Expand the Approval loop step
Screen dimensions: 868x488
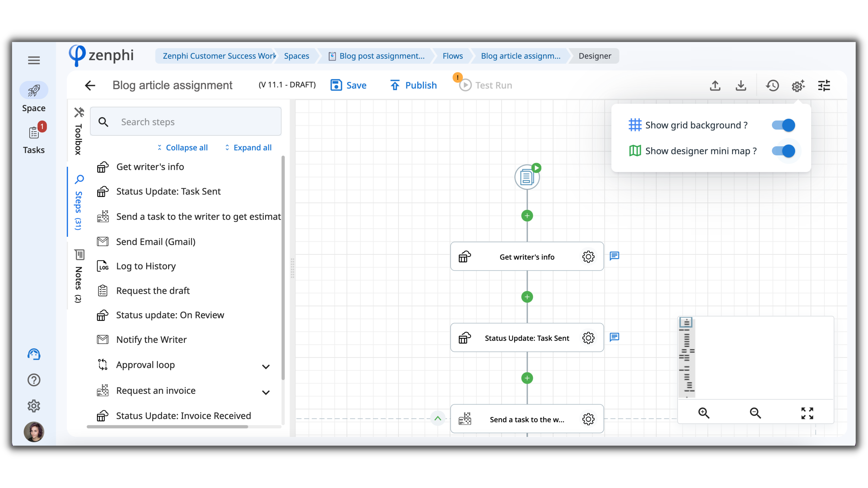click(x=266, y=366)
